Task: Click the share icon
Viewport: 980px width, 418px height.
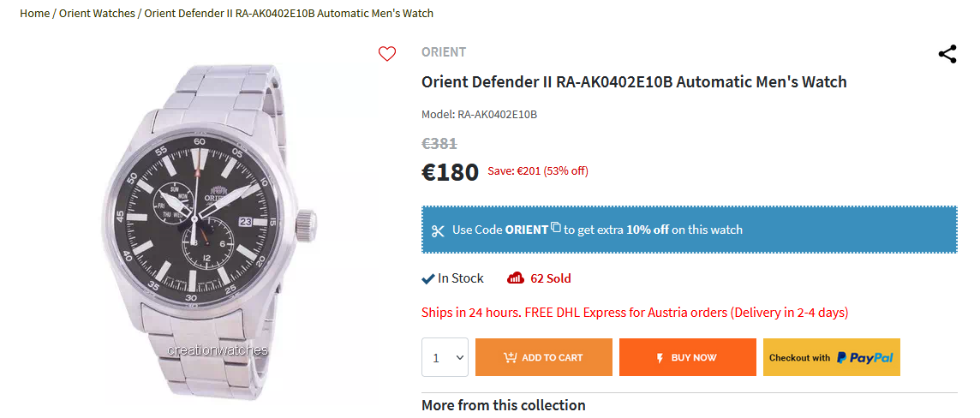Action: (x=947, y=54)
